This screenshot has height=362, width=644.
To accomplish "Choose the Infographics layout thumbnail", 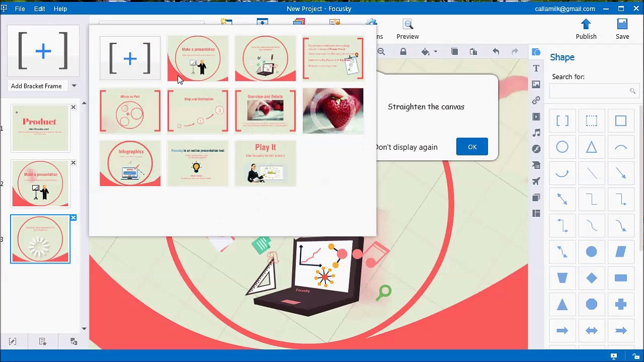I will (130, 163).
